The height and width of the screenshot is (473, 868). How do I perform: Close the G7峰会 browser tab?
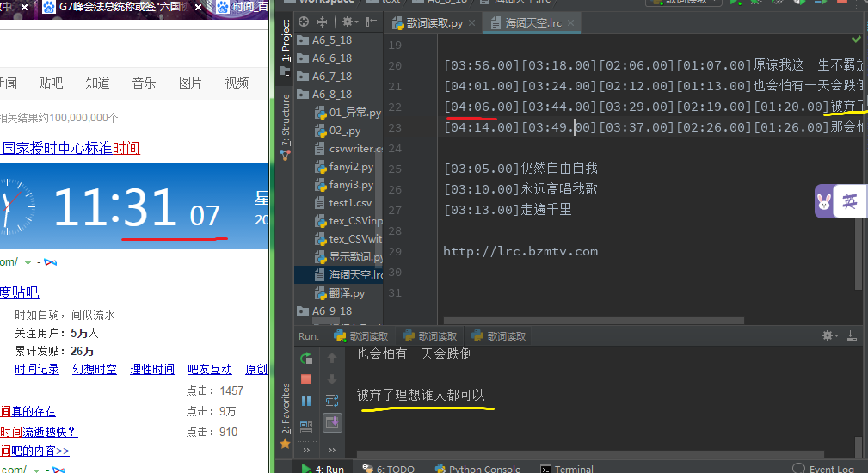(198, 7)
